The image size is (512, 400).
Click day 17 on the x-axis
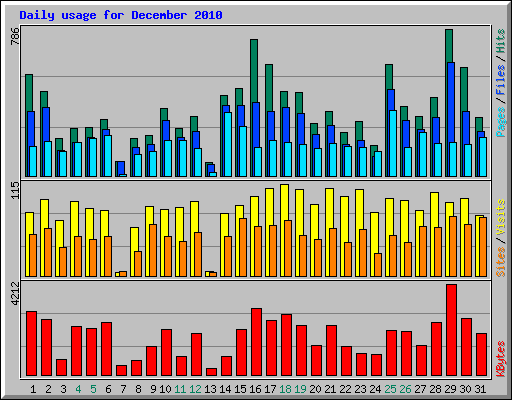[270, 389]
